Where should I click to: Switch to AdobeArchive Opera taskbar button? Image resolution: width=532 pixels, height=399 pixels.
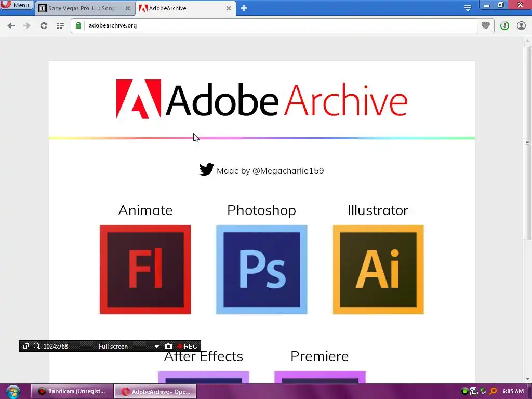pyautogui.click(x=155, y=392)
